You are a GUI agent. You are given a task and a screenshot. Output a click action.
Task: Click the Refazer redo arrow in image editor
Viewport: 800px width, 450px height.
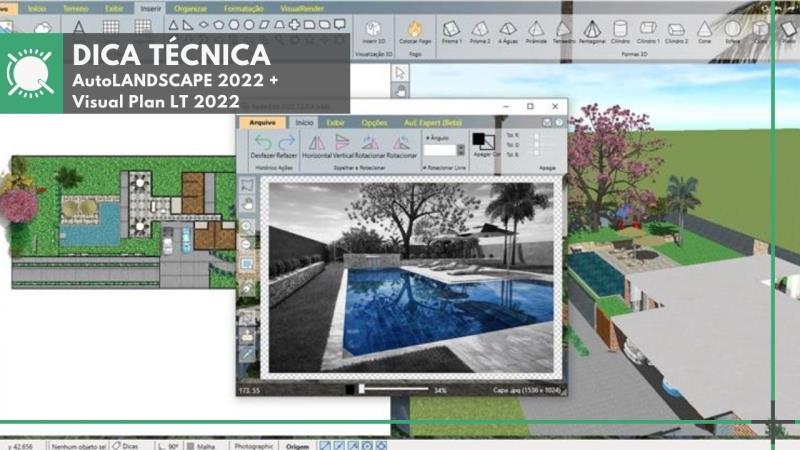click(x=287, y=142)
